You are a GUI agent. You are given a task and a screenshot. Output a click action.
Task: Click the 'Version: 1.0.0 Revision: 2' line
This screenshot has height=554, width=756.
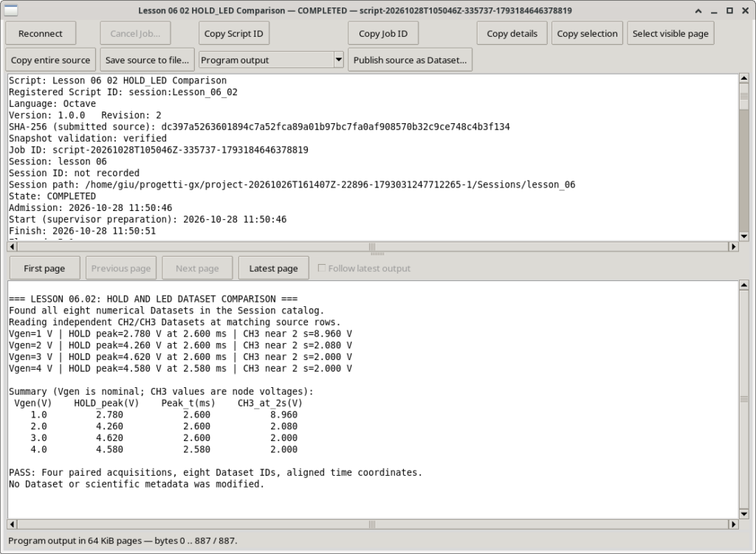85,115
